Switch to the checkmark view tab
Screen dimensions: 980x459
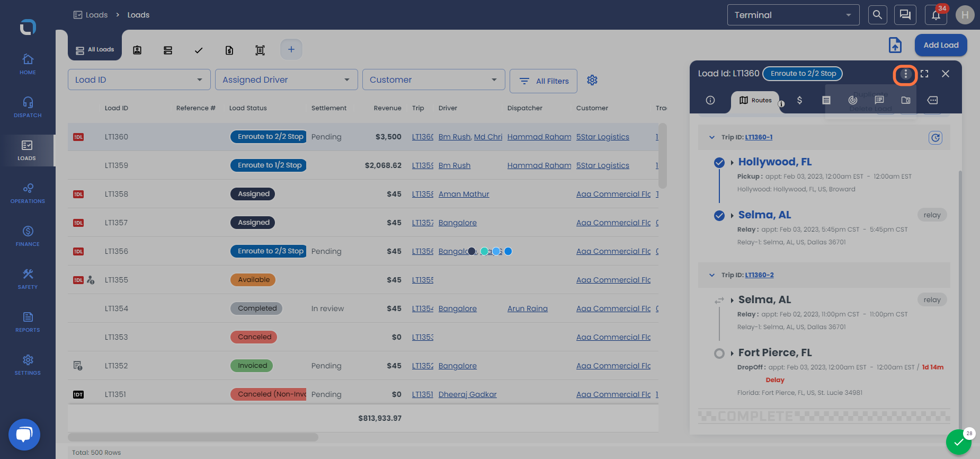[x=199, y=50]
